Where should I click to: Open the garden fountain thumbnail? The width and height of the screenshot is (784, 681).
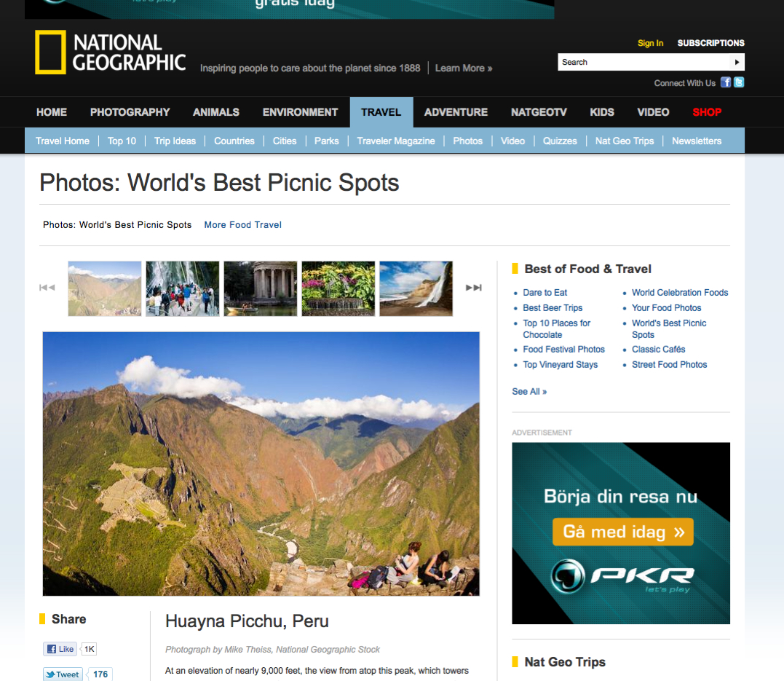click(338, 288)
